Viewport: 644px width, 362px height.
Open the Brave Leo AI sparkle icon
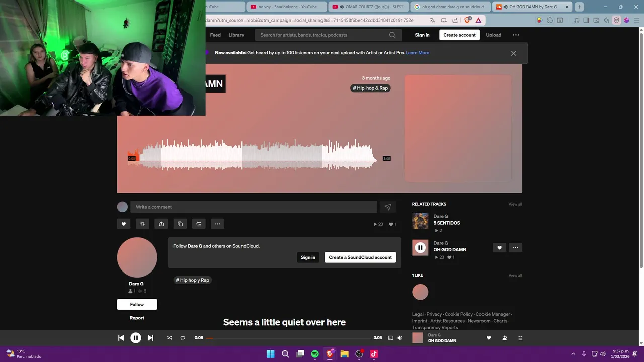[x=606, y=20]
